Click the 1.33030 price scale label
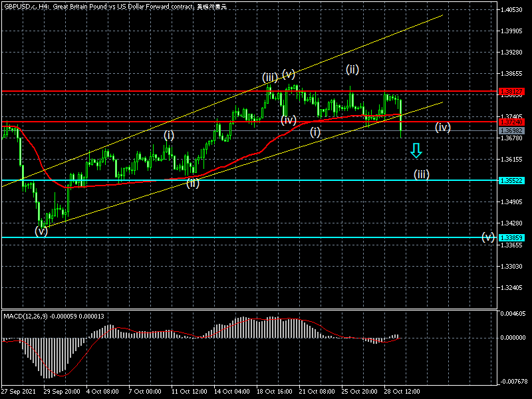532x399 pixels. coord(511,267)
